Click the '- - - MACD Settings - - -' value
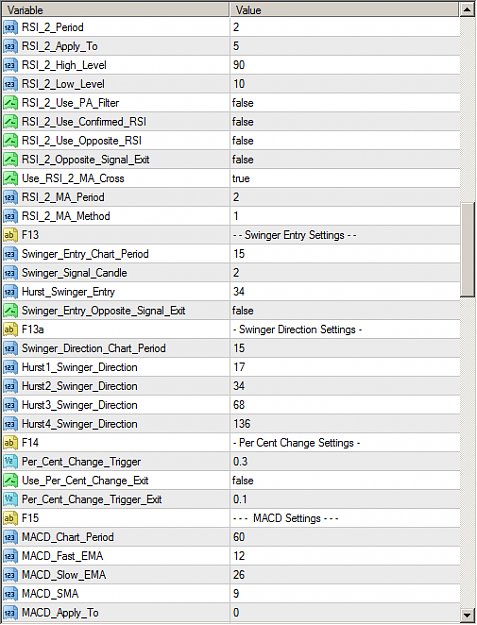 [x=286, y=518]
